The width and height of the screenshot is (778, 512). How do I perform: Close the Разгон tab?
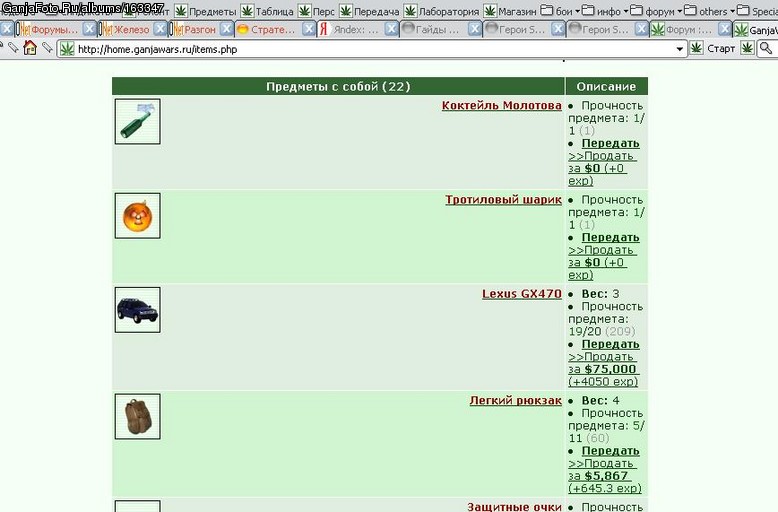[226, 29]
